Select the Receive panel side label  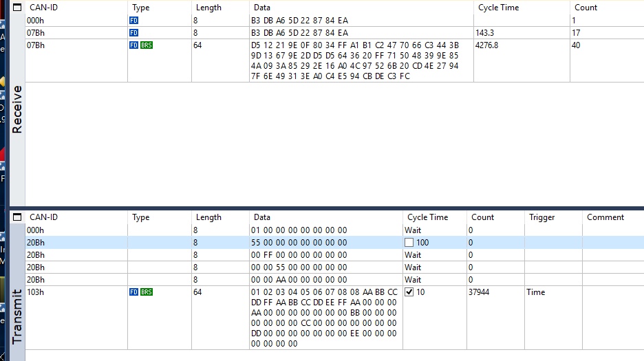17,110
